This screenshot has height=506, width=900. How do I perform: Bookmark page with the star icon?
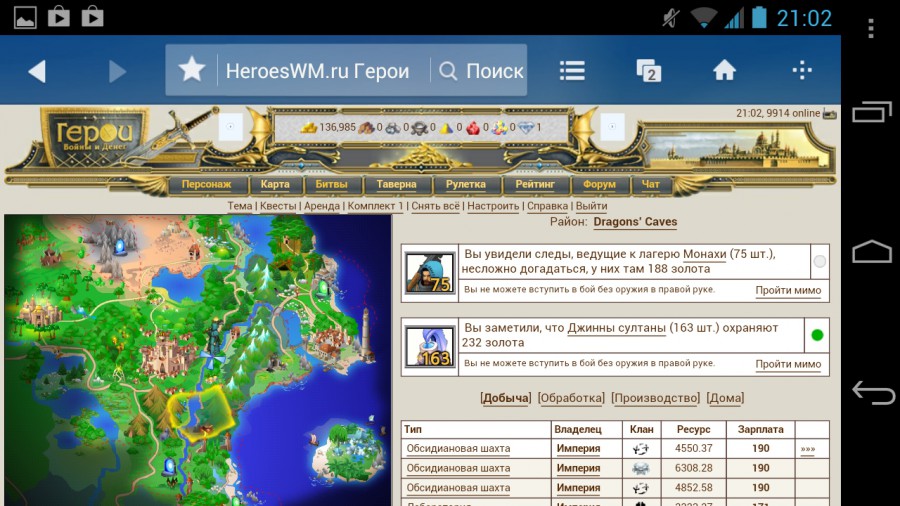191,70
